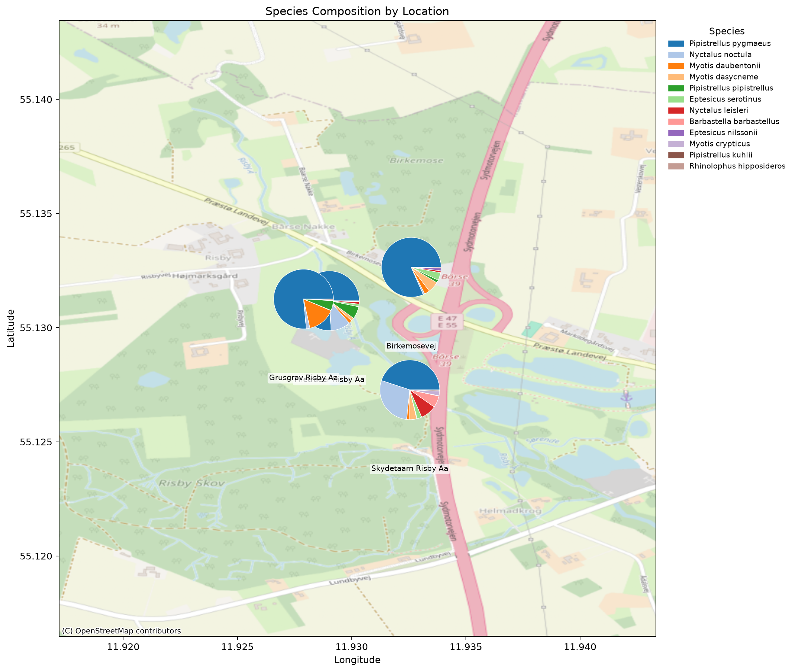
Task: Click the 'E 47 E 55' motorway shield
Action: click(x=447, y=322)
